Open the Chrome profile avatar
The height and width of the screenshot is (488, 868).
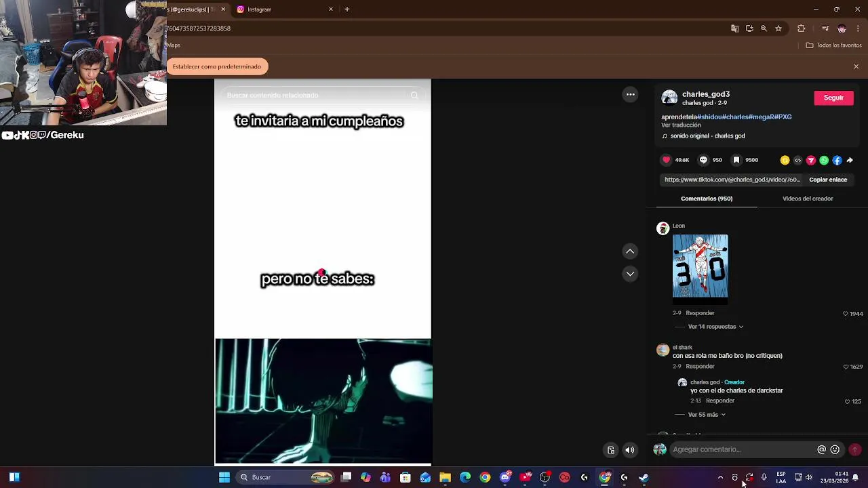(842, 28)
